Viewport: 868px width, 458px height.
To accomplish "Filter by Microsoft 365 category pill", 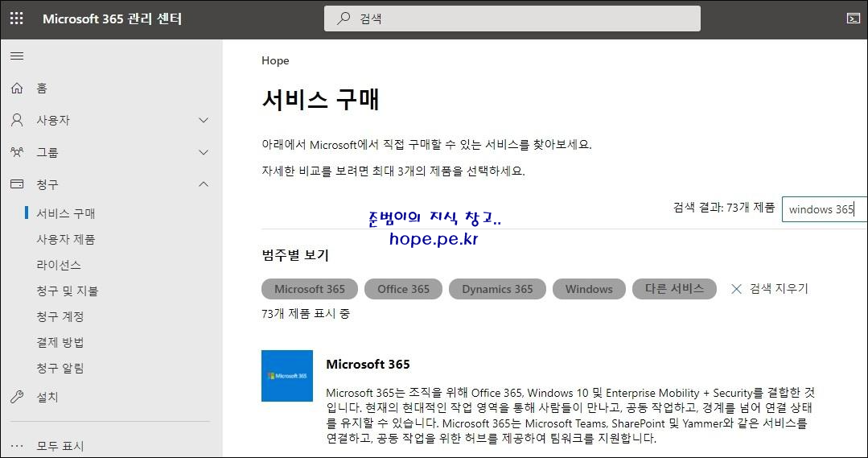I will click(x=310, y=288).
